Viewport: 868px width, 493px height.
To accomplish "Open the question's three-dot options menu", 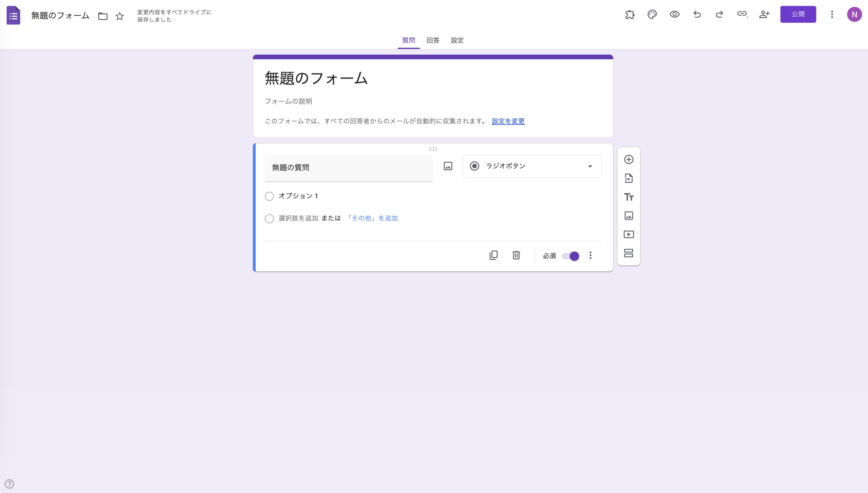I will click(590, 255).
